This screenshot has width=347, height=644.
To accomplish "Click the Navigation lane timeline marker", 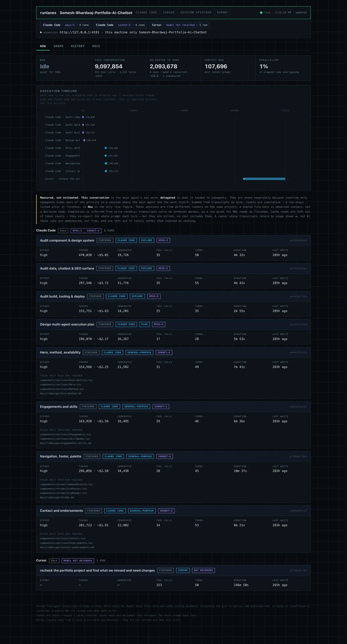I will (106, 164).
